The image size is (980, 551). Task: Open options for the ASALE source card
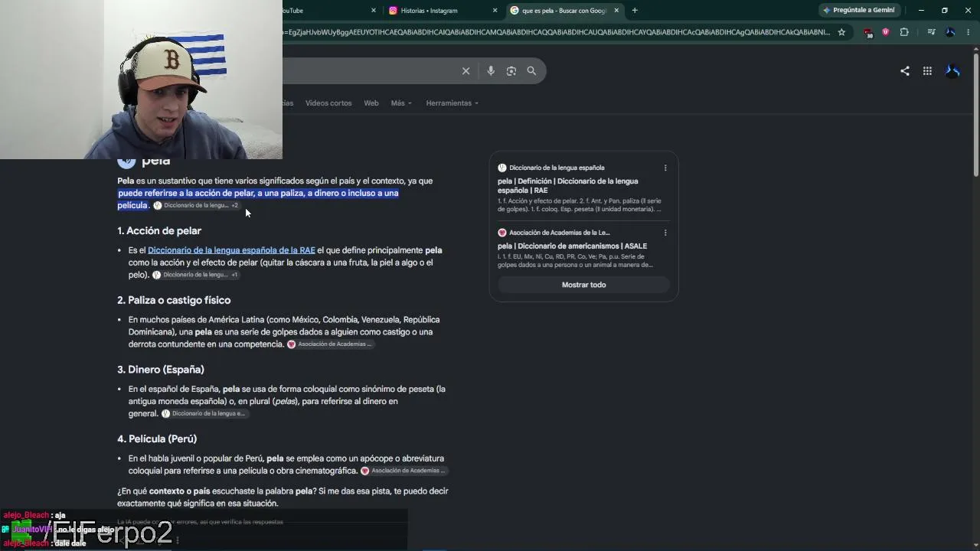(x=665, y=233)
